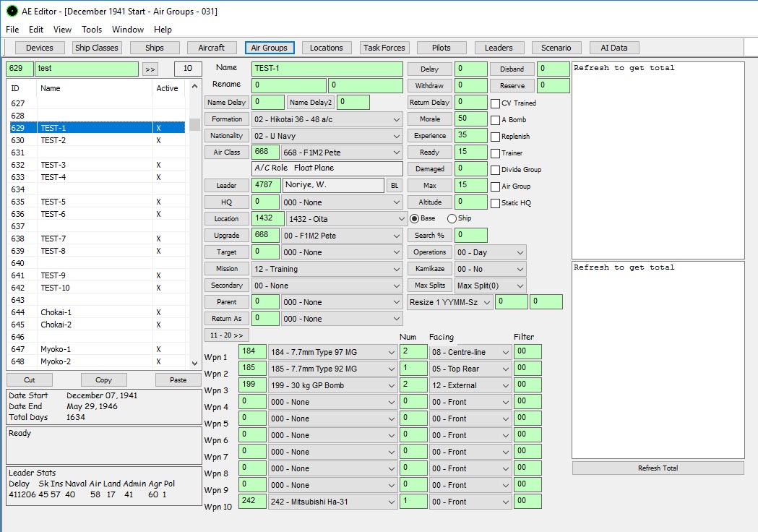Viewport: 758px width, 532px height.
Task: Select the Ship radio button
Action: [x=452, y=218]
